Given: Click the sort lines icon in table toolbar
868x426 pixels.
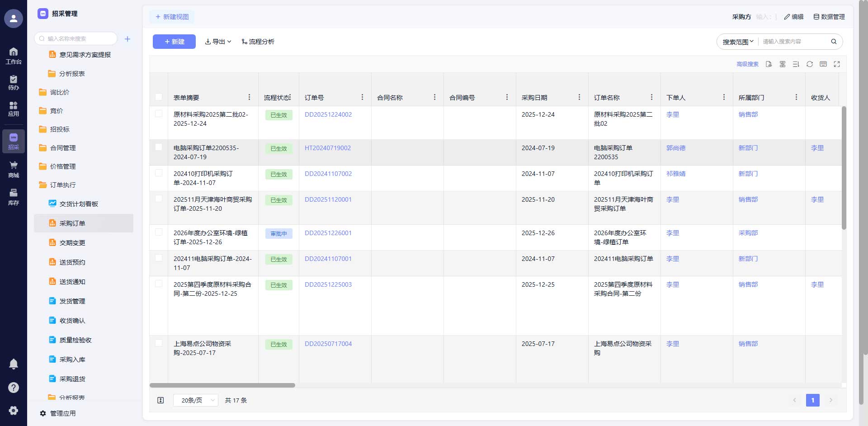Looking at the screenshot, I should (x=796, y=64).
